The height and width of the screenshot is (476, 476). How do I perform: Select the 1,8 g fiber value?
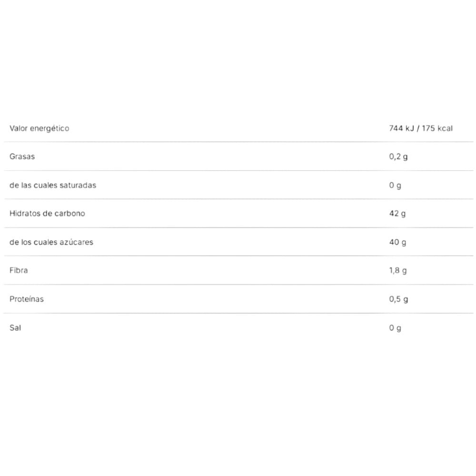[397, 271]
